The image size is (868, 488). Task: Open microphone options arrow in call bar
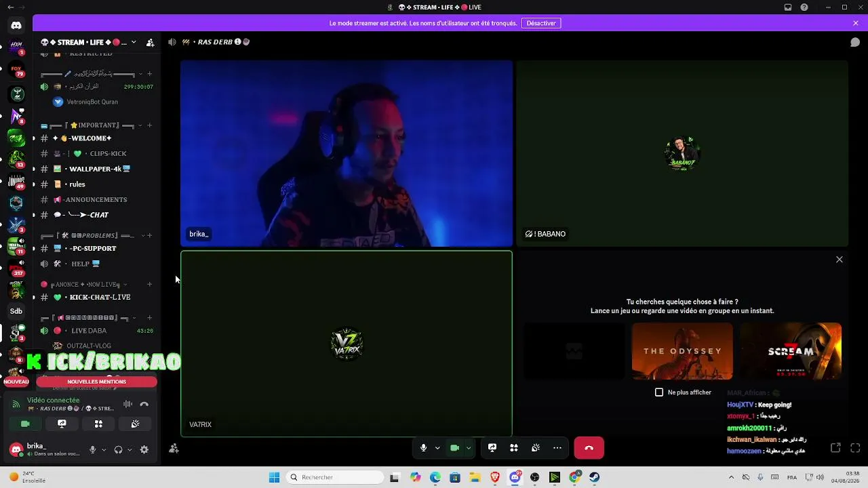tap(437, 447)
